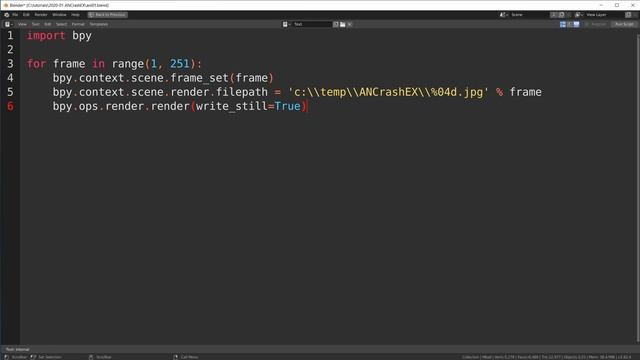Open the text editor Select menu
This screenshot has width=640, height=360.
pyautogui.click(x=61, y=24)
